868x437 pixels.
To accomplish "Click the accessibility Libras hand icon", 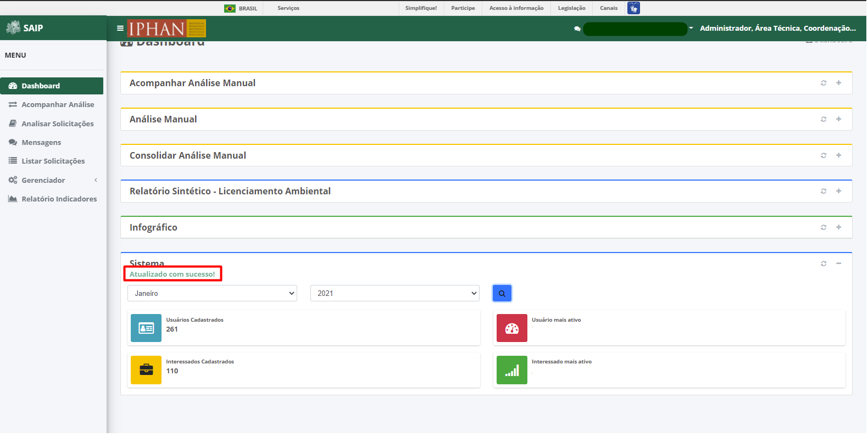I will pyautogui.click(x=635, y=8).
